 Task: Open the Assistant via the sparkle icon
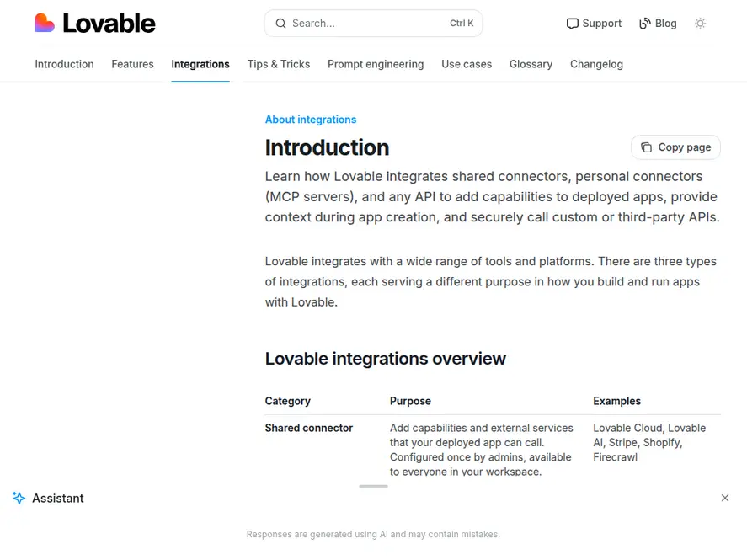tap(19, 498)
